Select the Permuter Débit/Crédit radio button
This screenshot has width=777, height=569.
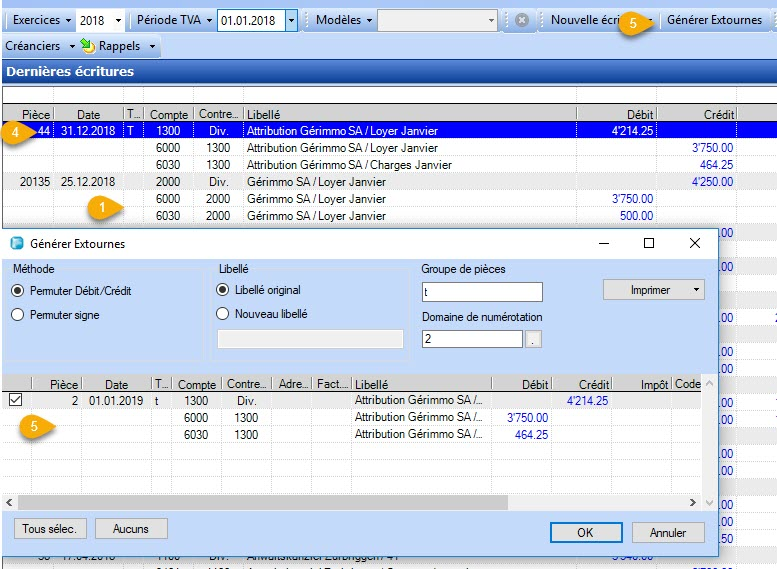(x=17, y=291)
